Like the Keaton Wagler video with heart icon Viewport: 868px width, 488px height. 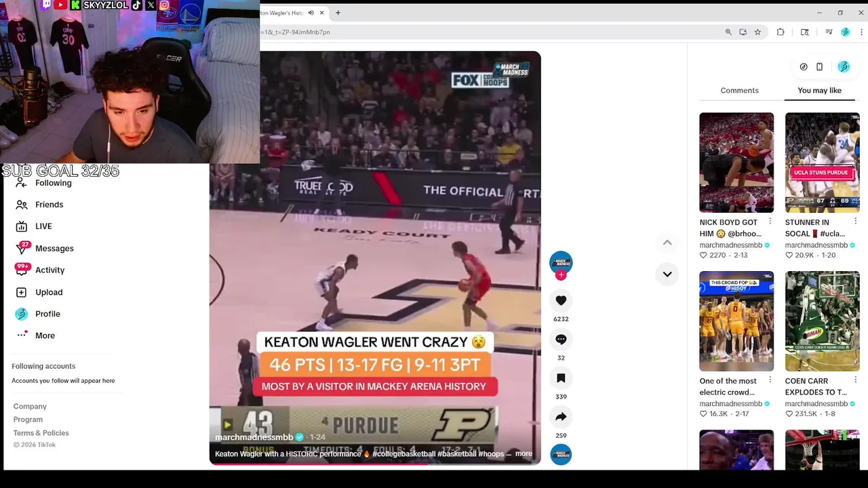click(561, 300)
